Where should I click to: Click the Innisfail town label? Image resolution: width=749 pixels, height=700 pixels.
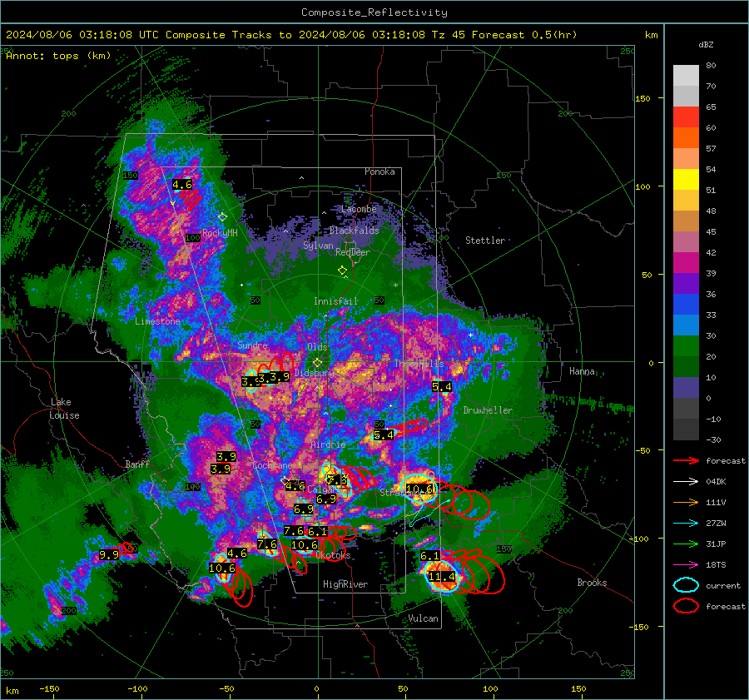pos(336,301)
